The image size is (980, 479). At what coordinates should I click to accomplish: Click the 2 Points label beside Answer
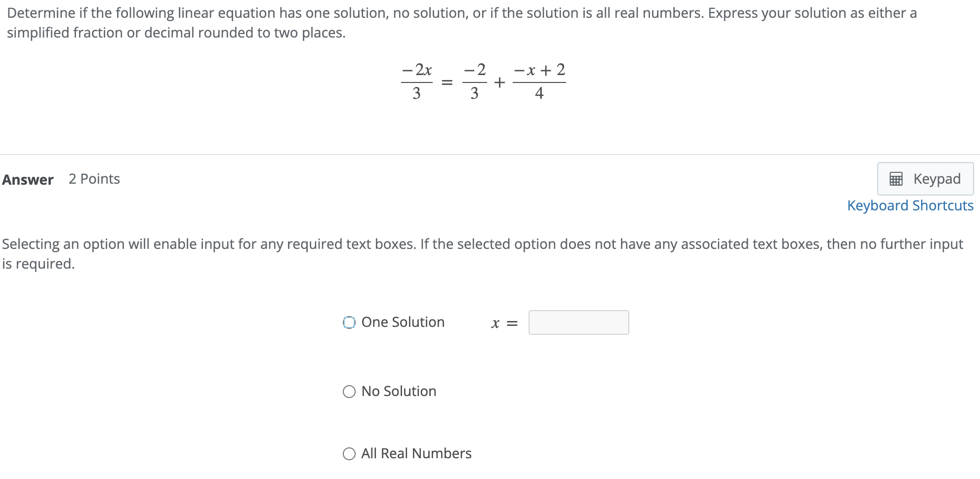coord(94,179)
